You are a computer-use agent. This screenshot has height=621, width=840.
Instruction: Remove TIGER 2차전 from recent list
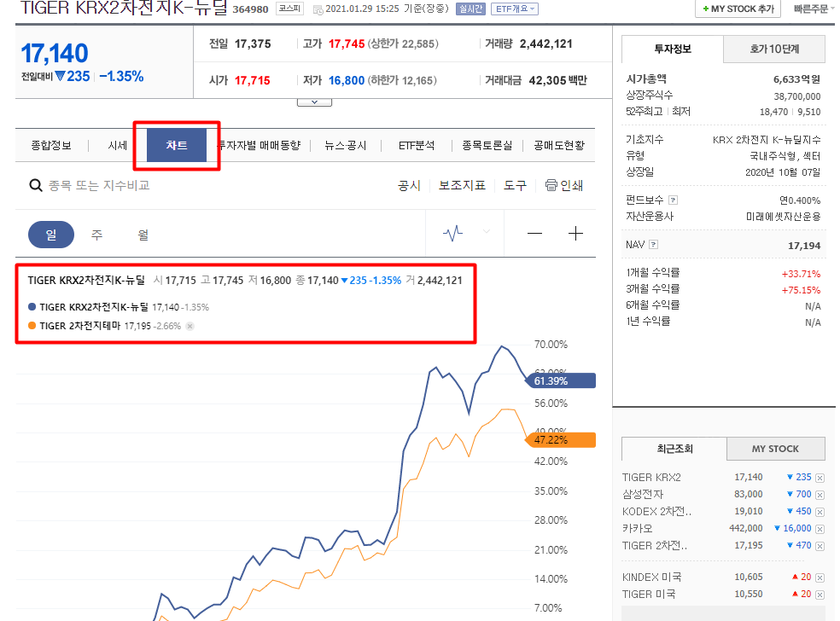820,546
